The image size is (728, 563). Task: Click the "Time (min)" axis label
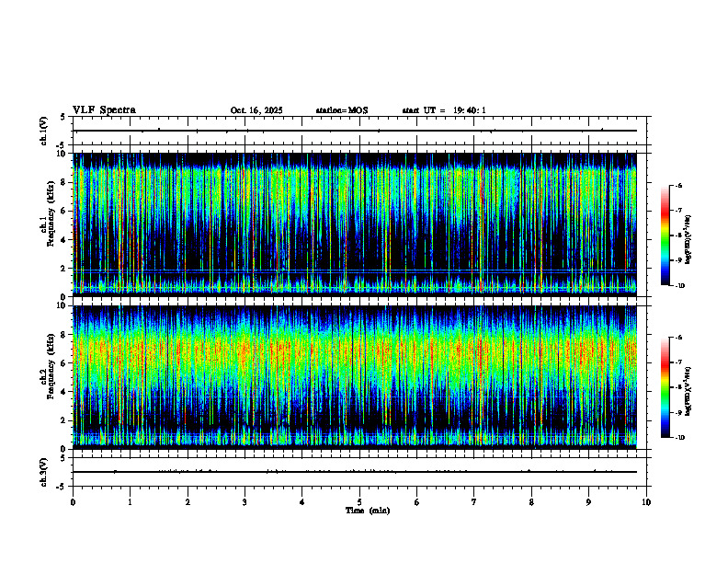tap(368, 511)
